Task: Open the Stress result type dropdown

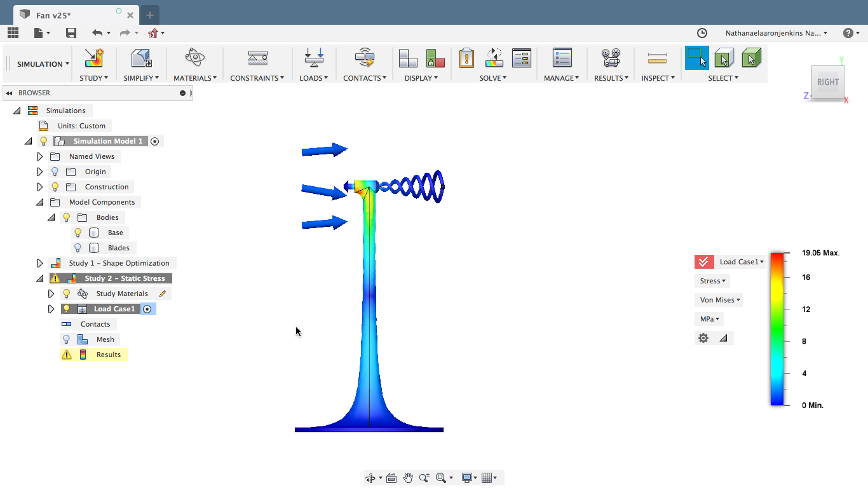Action: pyautogui.click(x=712, y=281)
